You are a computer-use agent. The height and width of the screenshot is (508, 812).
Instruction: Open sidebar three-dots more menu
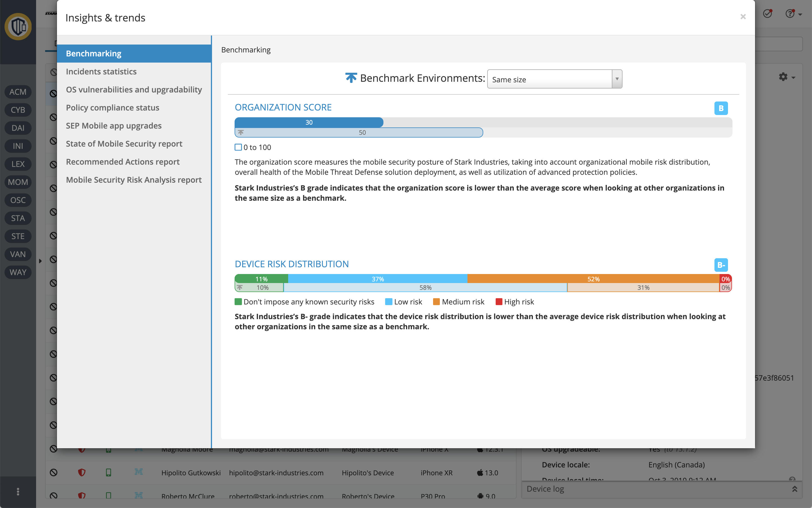tap(18, 492)
